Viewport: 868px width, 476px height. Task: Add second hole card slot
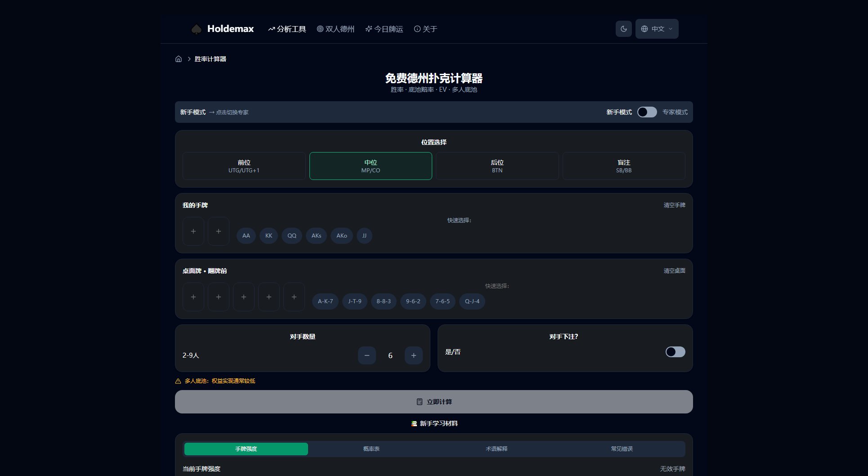[219, 231]
